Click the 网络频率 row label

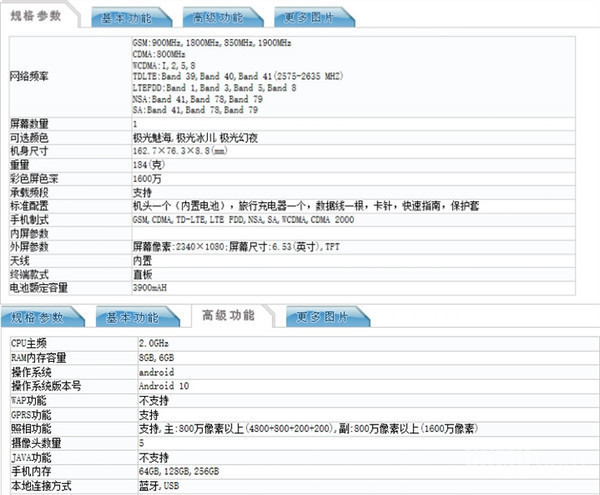[29, 76]
